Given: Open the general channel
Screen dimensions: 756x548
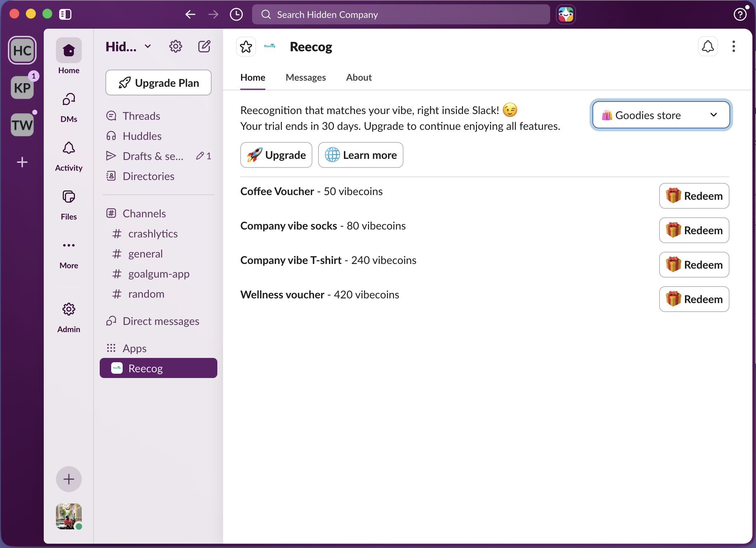Looking at the screenshot, I should pos(159,254).
